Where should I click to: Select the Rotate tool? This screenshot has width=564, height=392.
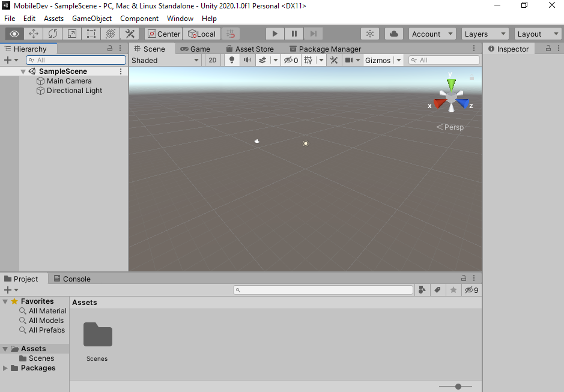[x=52, y=34]
